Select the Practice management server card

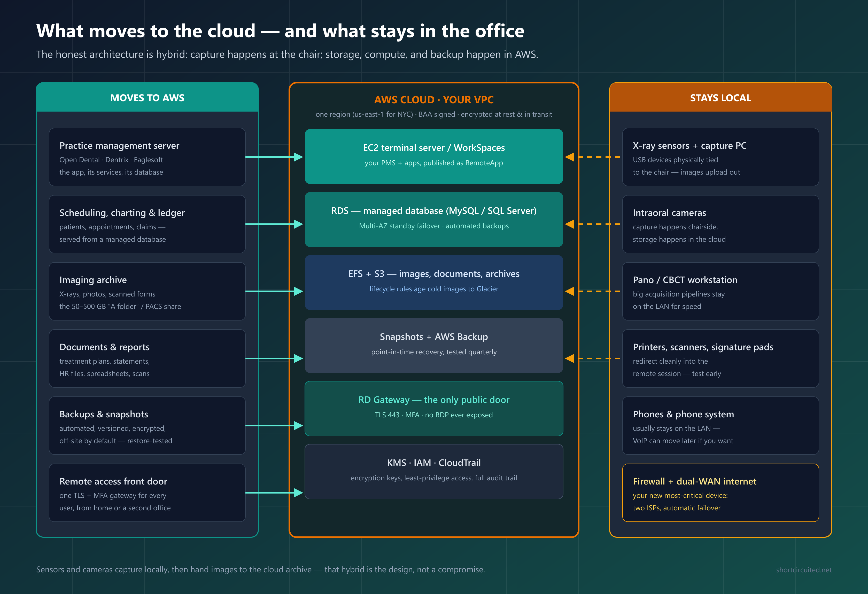[147, 157]
